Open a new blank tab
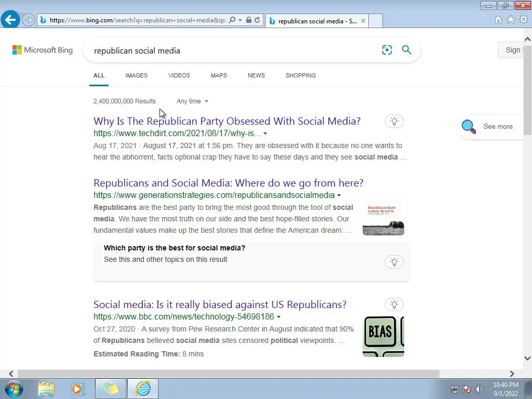Viewport: 532px width, 399px height. click(376, 21)
